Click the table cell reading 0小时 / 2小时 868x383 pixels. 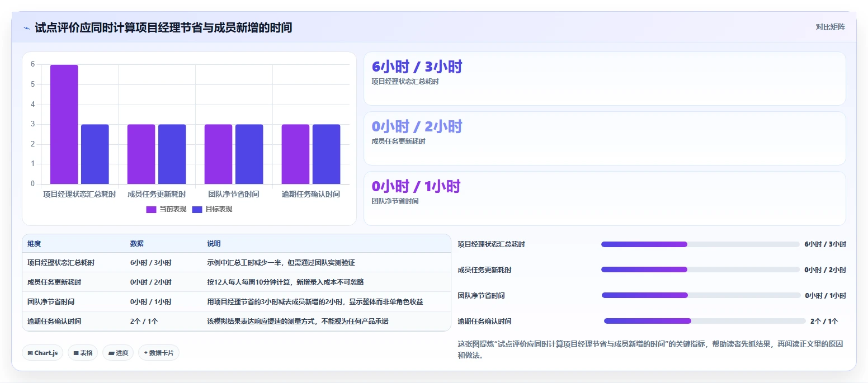[x=151, y=282]
